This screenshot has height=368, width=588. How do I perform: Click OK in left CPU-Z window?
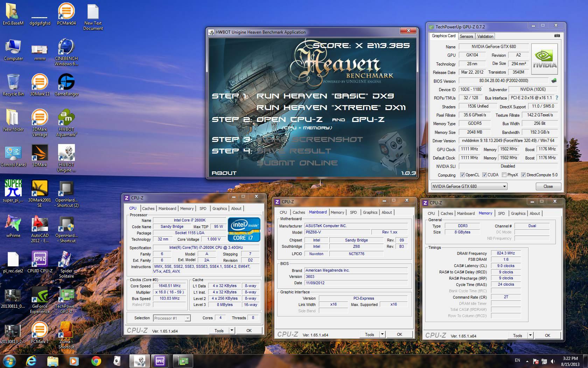coord(249,330)
